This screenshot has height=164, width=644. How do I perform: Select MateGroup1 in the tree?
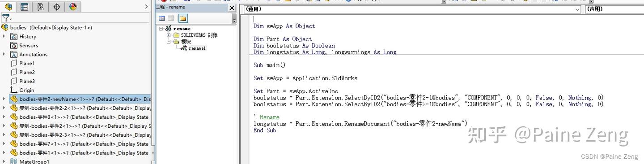coord(30,161)
